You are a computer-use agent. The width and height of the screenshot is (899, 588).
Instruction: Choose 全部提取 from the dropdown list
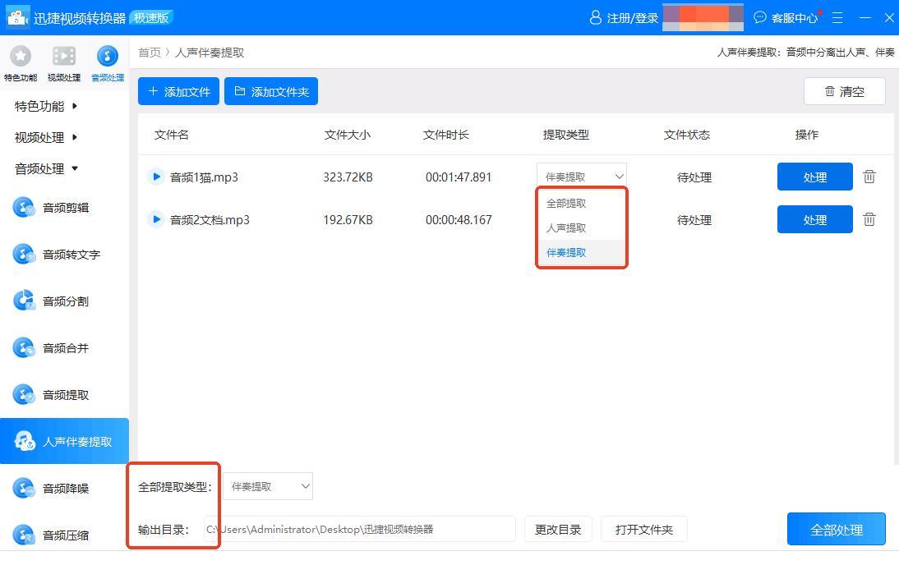[x=566, y=203]
